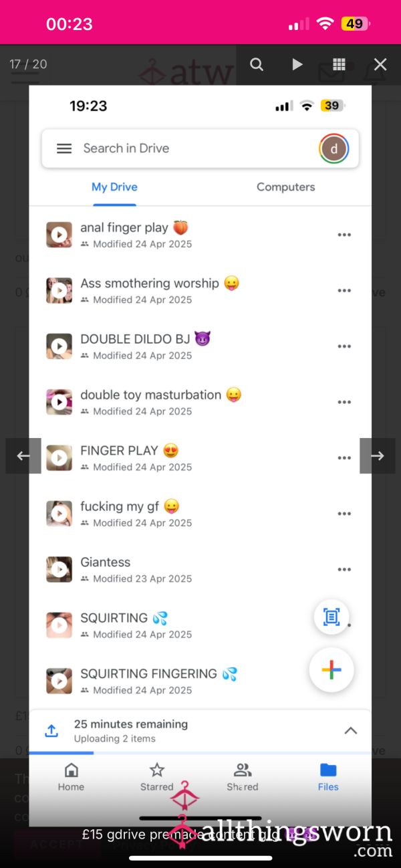401x868 pixels.
Task: Open the Giantess video thumbnail
Action: (x=59, y=569)
